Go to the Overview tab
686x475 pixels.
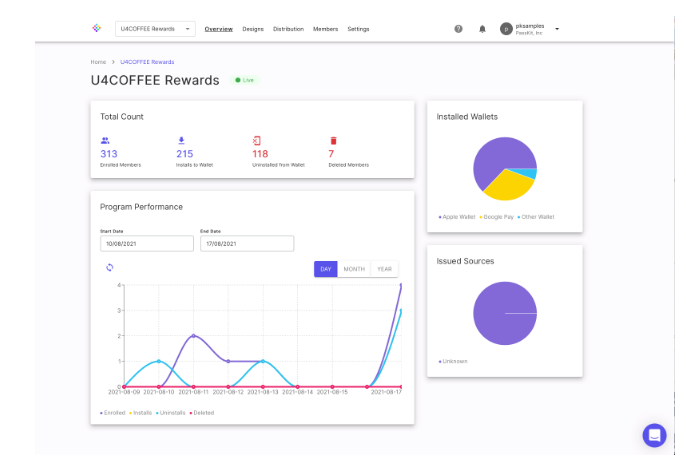tap(219, 29)
